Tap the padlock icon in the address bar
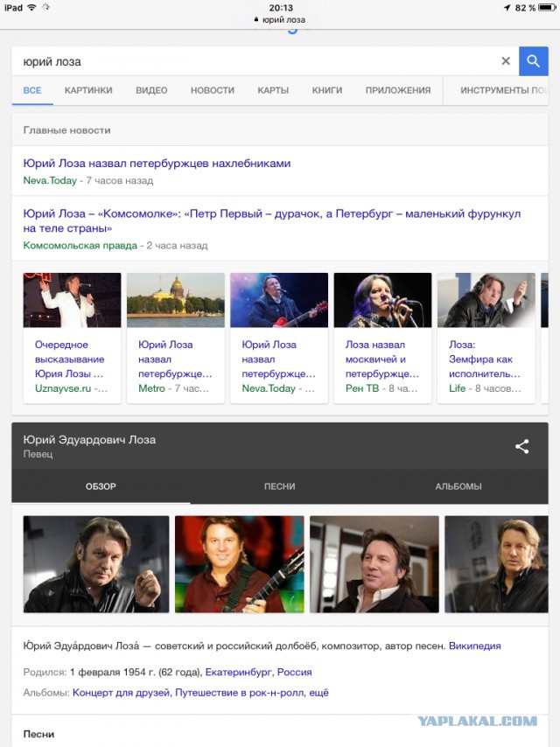Screen dimensions: 560x747 pyautogui.click(x=256, y=19)
